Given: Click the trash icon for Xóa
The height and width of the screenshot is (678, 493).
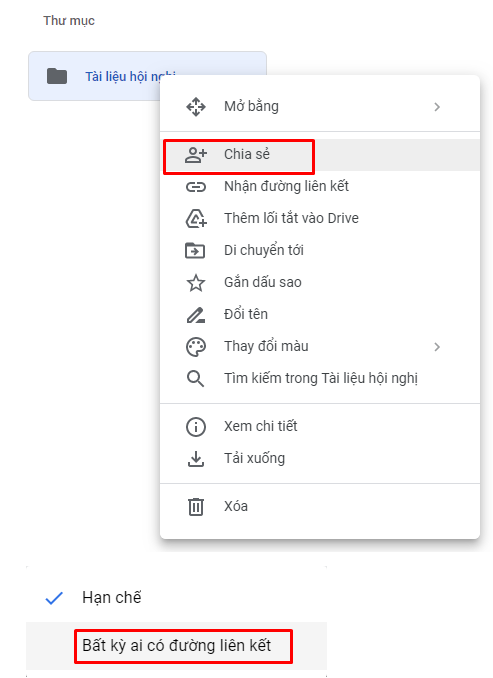Looking at the screenshot, I should pyautogui.click(x=196, y=507).
